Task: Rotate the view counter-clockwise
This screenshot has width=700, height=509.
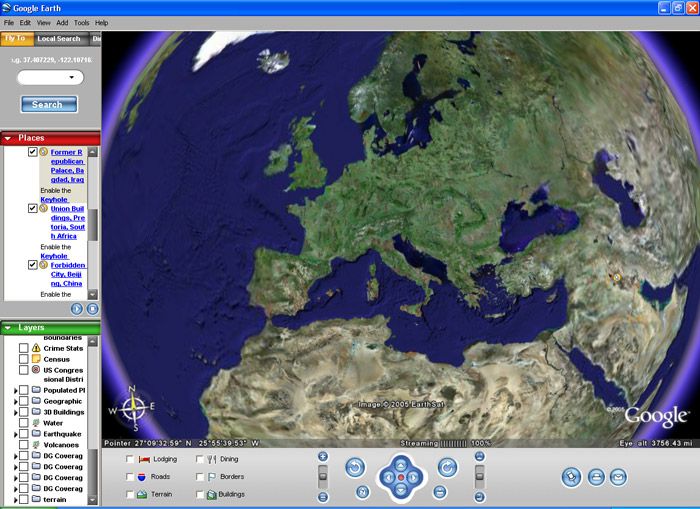Action: (355, 467)
